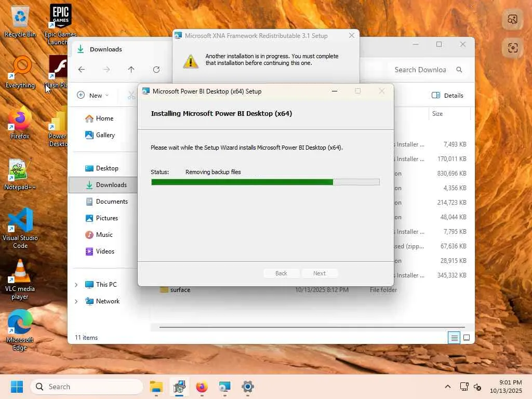532x399 pixels.
Task: Open the Recycle Bin desktop icon
Action: (x=20, y=21)
